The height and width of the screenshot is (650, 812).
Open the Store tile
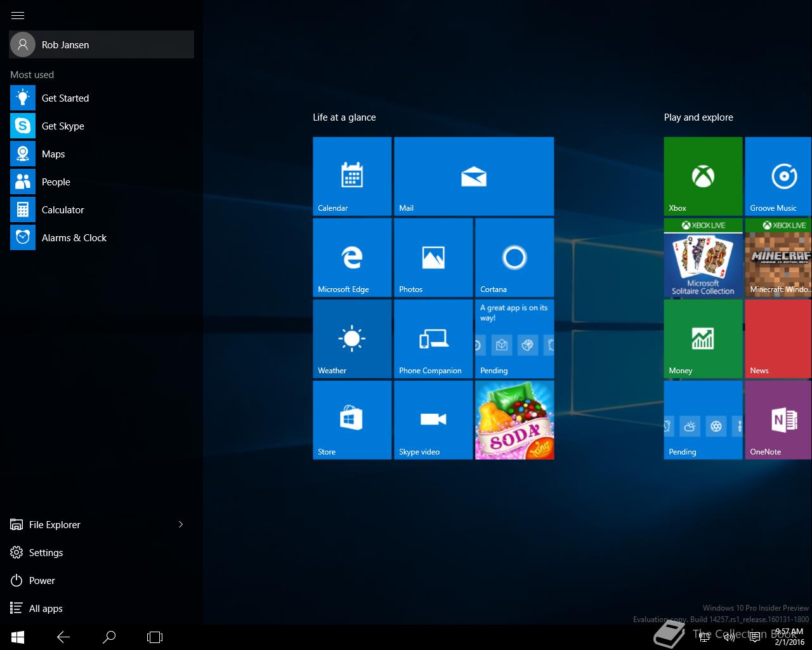352,420
